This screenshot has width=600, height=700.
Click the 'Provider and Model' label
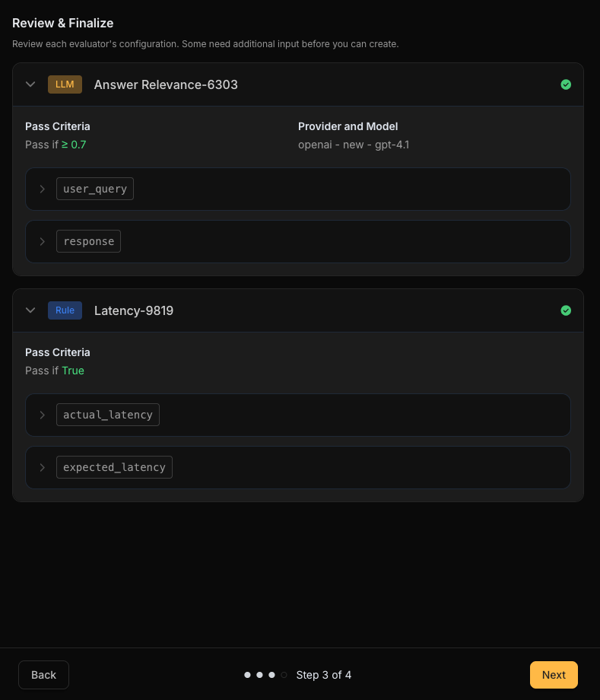click(x=348, y=126)
